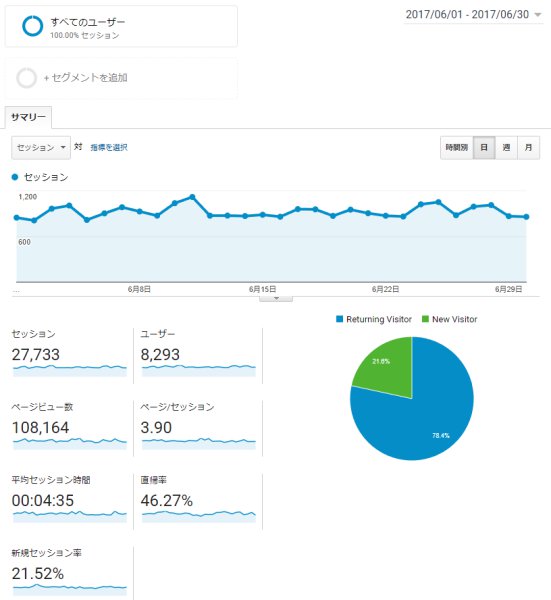Switch chart to 月 monthly view
The width and height of the screenshot is (551, 600).
(528, 147)
